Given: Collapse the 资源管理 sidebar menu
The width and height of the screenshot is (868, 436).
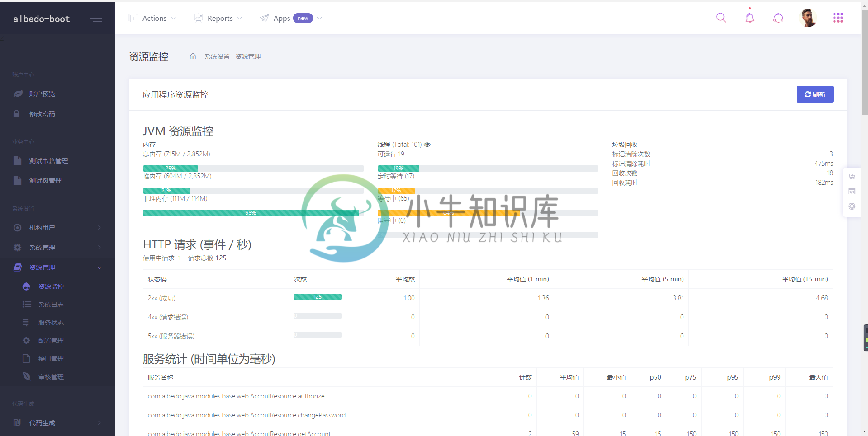Looking at the screenshot, I should pos(57,267).
